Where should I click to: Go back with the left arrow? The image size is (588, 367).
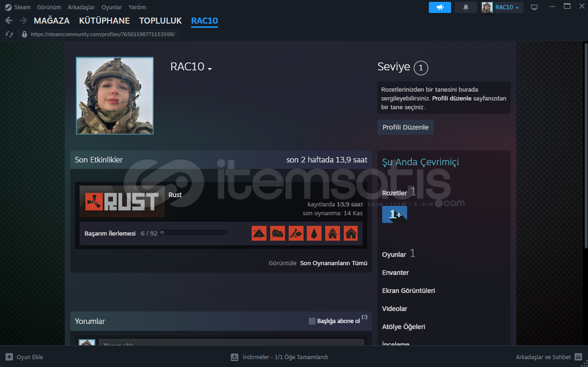9,20
